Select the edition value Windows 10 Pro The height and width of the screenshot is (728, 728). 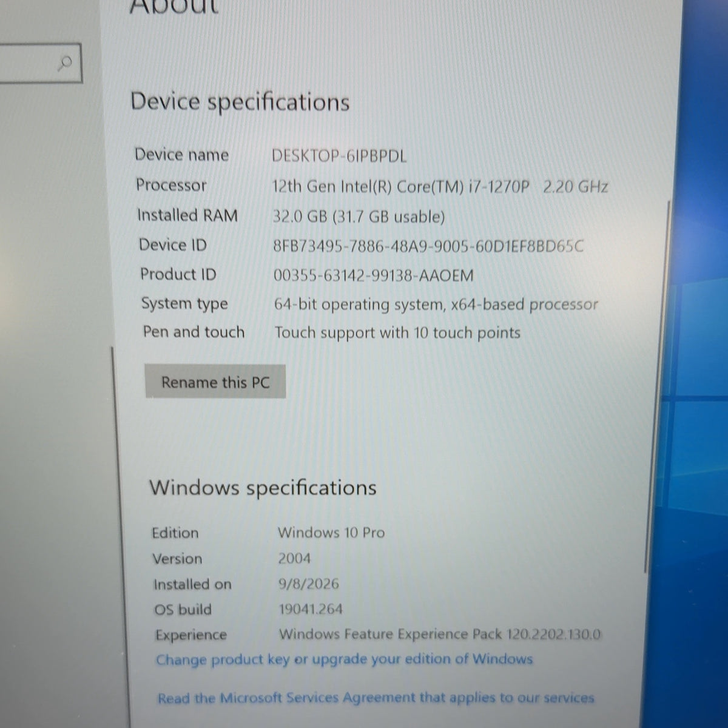(x=331, y=533)
